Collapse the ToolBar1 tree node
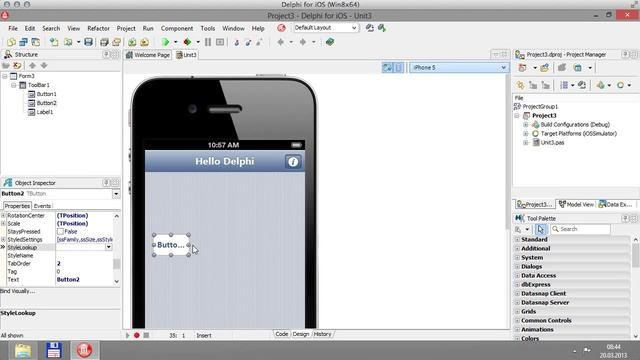The width and height of the screenshot is (640, 360). (x=14, y=85)
